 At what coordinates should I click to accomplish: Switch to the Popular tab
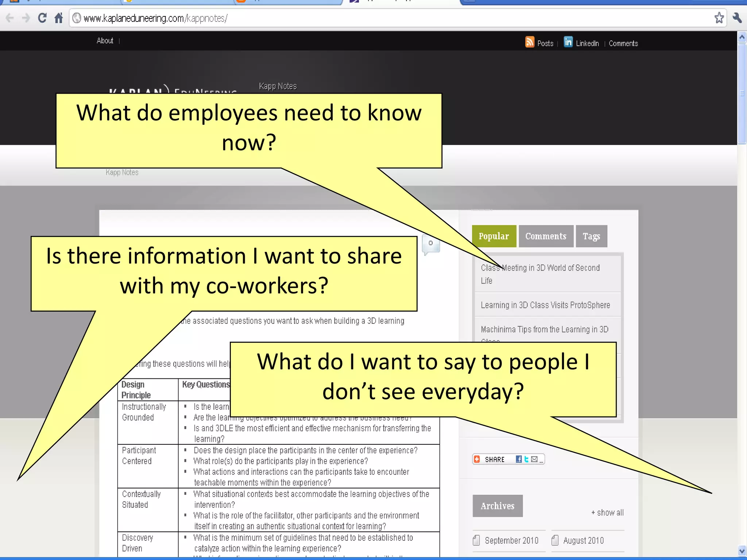494,236
